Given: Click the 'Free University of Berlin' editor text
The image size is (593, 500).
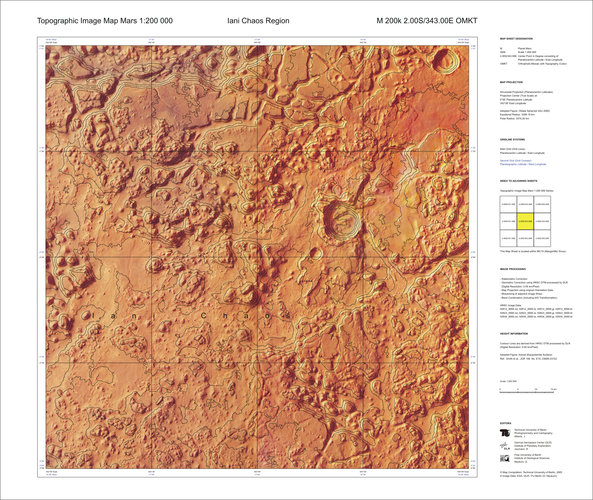Looking at the screenshot, I should point(527,455).
